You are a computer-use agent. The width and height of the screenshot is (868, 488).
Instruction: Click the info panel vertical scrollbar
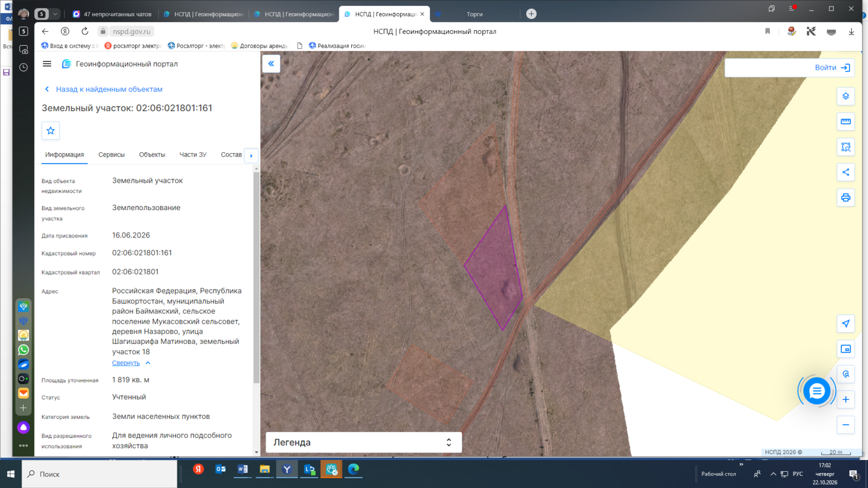(x=257, y=277)
